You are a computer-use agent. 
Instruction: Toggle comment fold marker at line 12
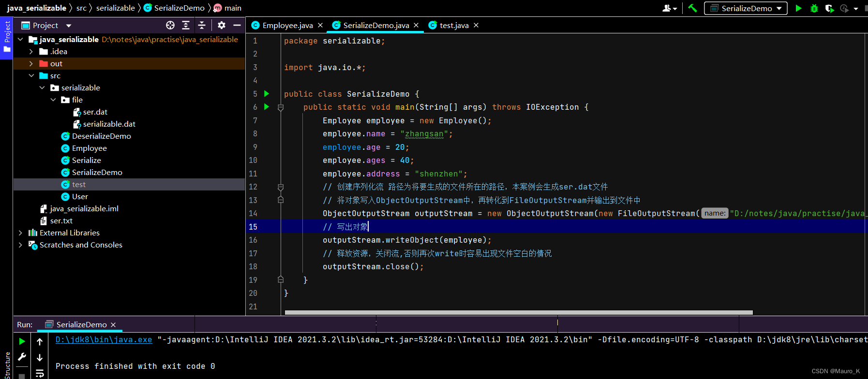click(281, 187)
